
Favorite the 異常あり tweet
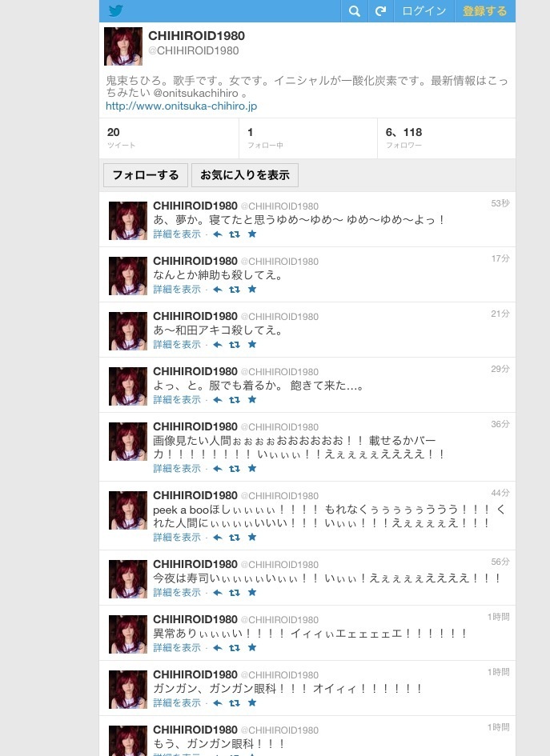tap(252, 647)
